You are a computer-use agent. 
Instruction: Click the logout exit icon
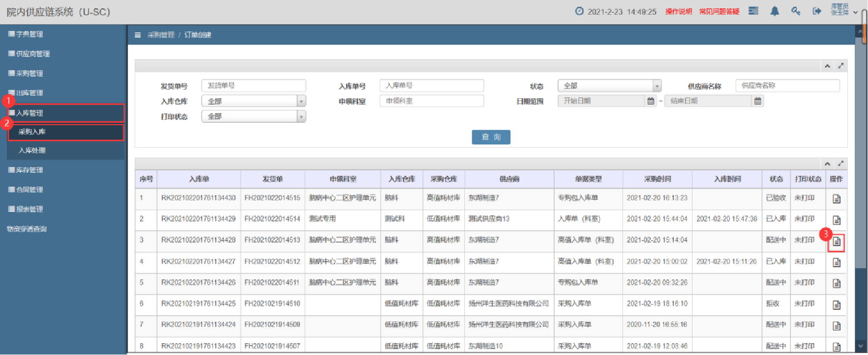pyautogui.click(x=817, y=11)
